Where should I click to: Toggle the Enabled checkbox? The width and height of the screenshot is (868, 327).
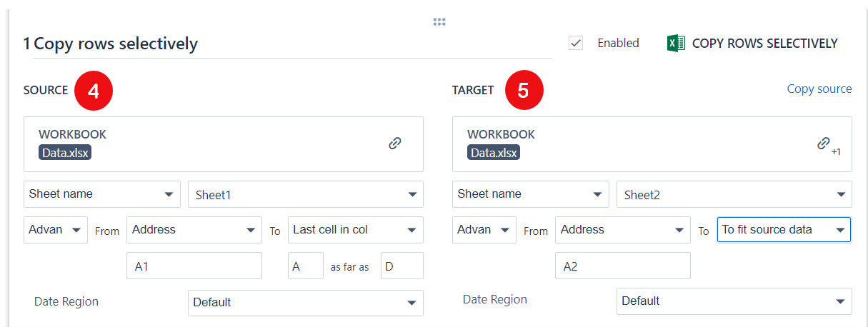[x=576, y=44]
